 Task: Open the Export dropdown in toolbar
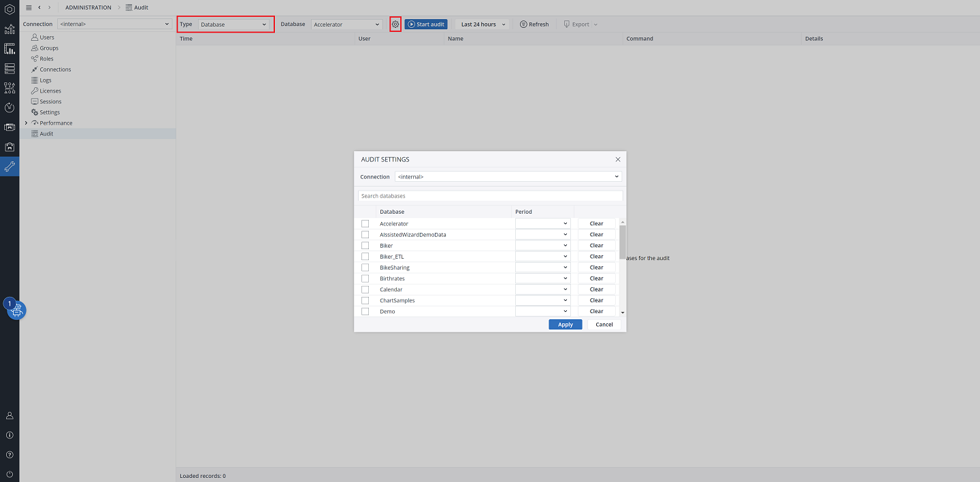click(581, 25)
